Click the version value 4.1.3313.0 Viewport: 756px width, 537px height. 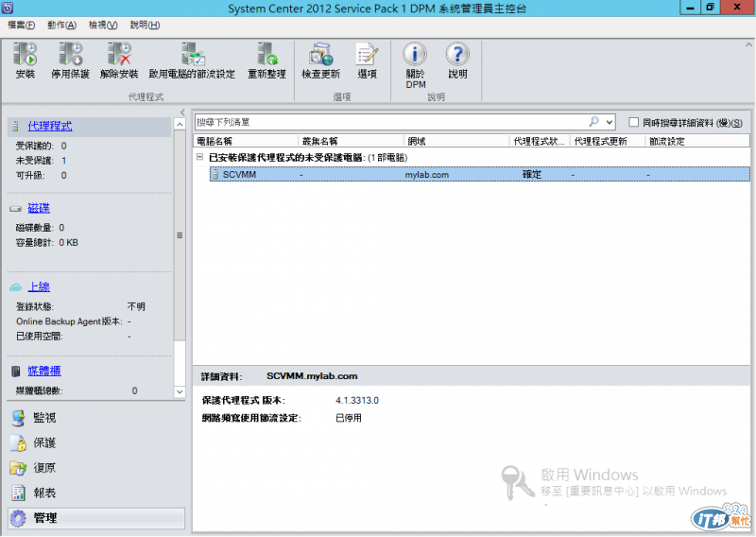tap(357, 401)
